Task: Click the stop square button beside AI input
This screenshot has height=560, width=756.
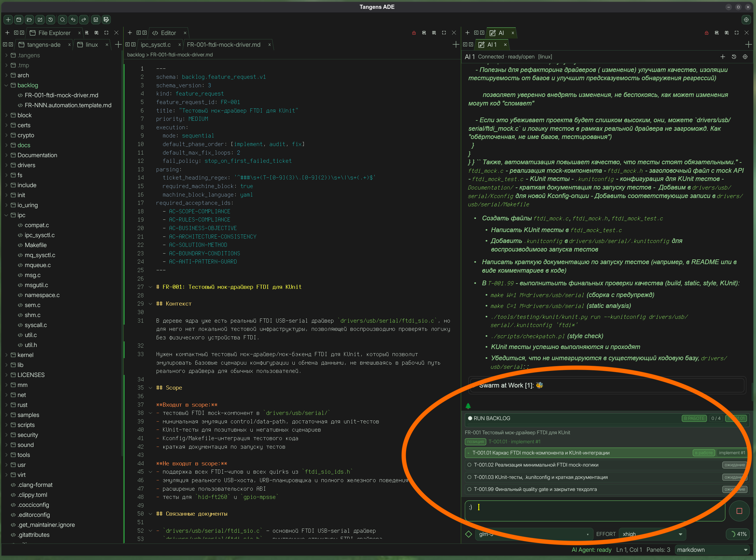Action: click(739, 511)
